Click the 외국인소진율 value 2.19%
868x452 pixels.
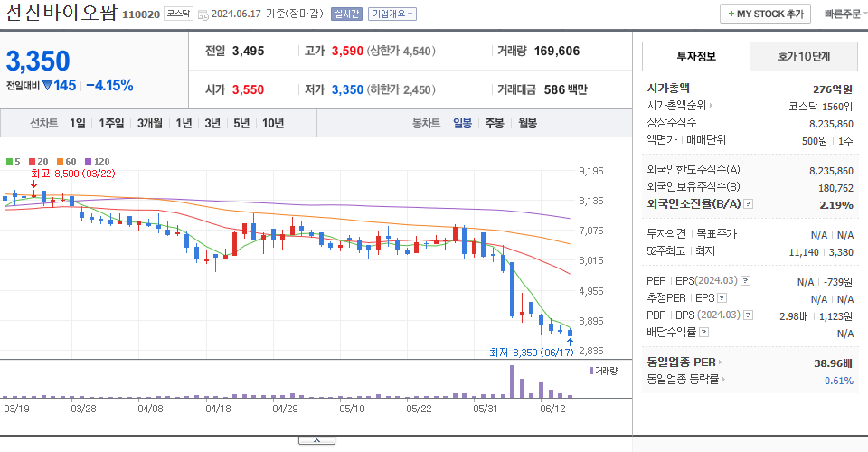(x=835, y=205)
